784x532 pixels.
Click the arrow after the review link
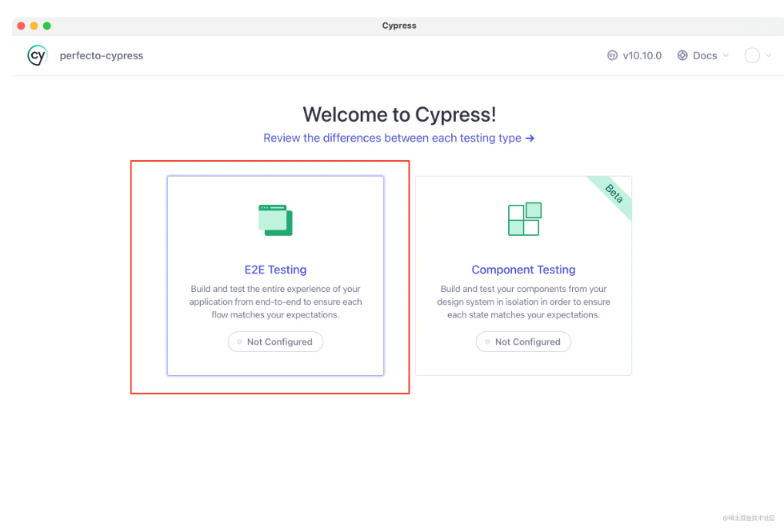[530, 138]
